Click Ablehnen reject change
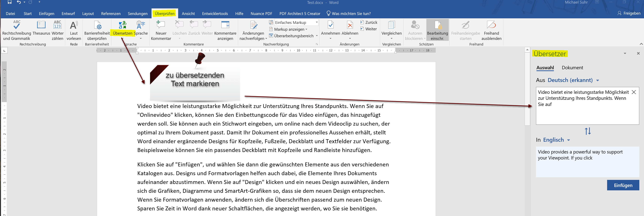The width and height of the screenshot is (644, 216). click(350, 30)
